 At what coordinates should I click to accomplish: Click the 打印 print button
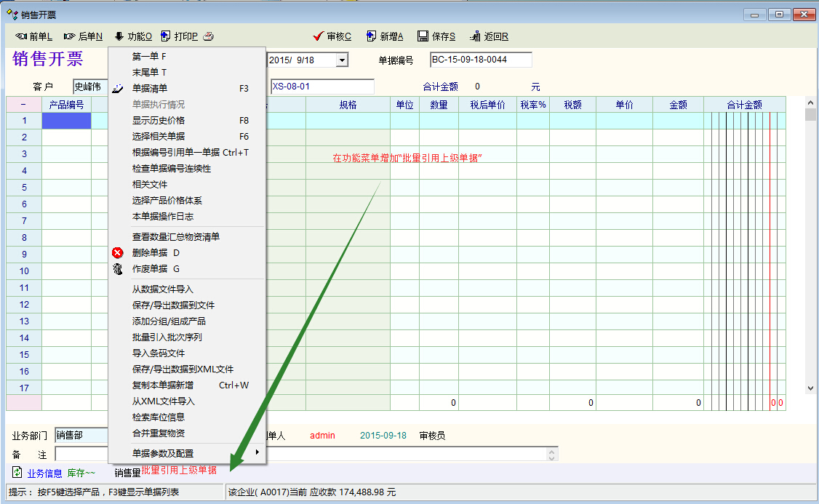(179, 36)
